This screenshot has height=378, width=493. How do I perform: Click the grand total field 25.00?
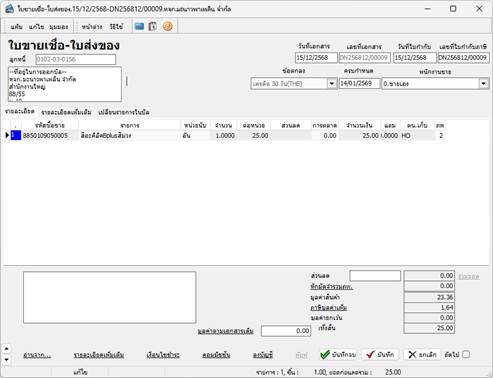429,328
